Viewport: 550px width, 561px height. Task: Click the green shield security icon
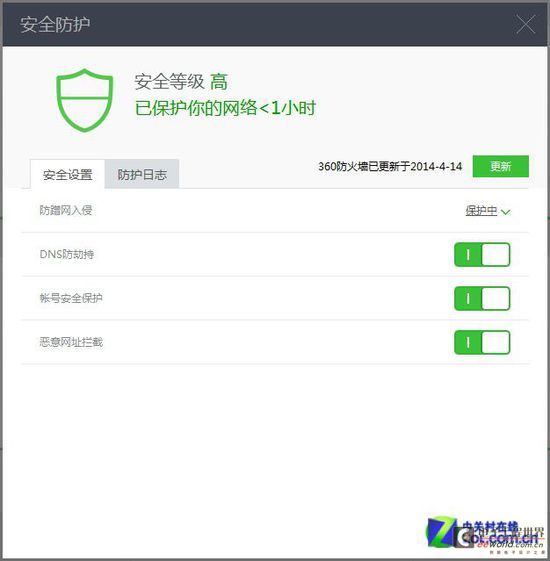click(x=85, y=100)
